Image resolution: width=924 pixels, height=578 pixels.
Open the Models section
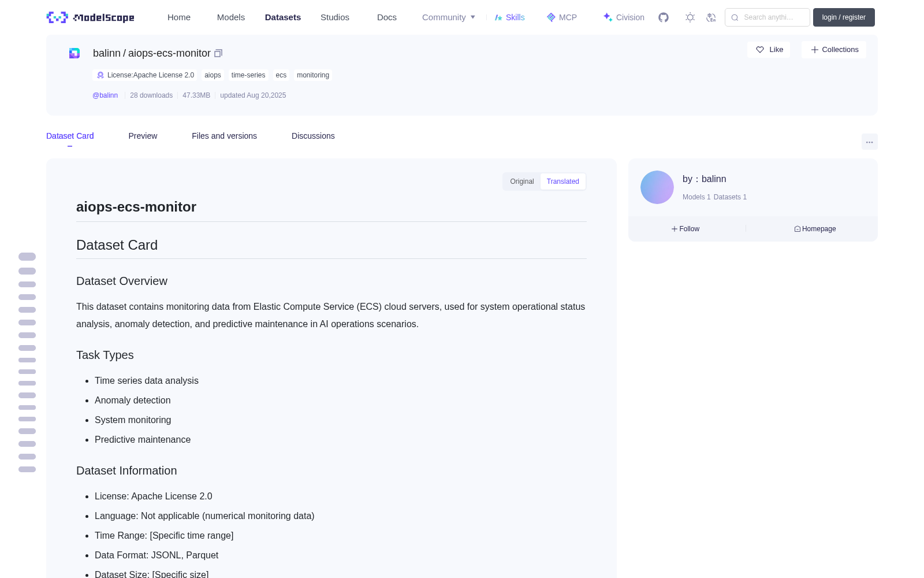231,17
